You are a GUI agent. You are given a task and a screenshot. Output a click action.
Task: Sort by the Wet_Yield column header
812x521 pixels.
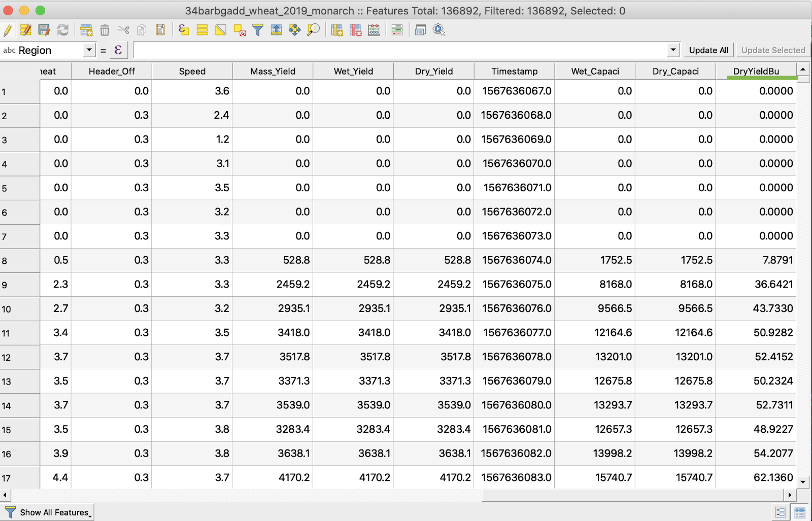(353, 71)
